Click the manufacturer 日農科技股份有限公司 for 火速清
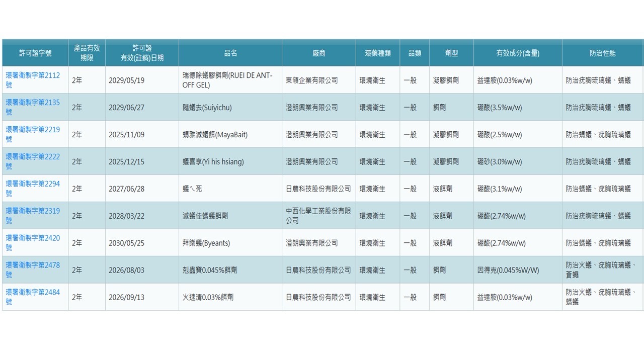 (x=320, y=297)
